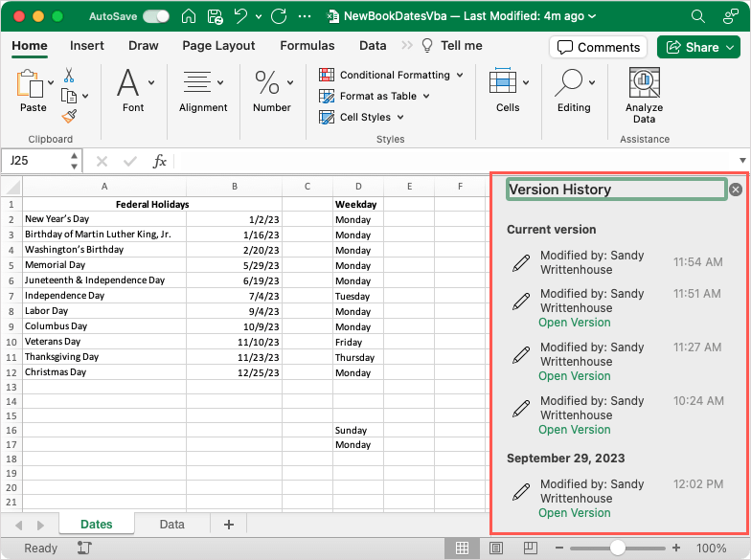Open Version from 11:51 AM
The width and height of the screenshot is (751, 560).
[574, 323]
